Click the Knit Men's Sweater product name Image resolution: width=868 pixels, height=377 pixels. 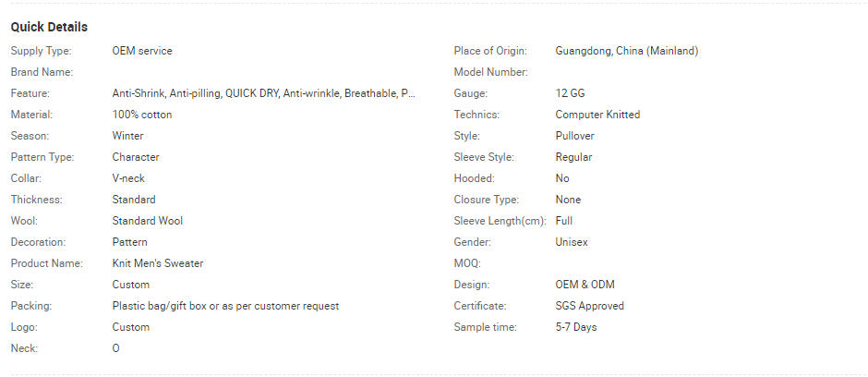click(157, 263)
